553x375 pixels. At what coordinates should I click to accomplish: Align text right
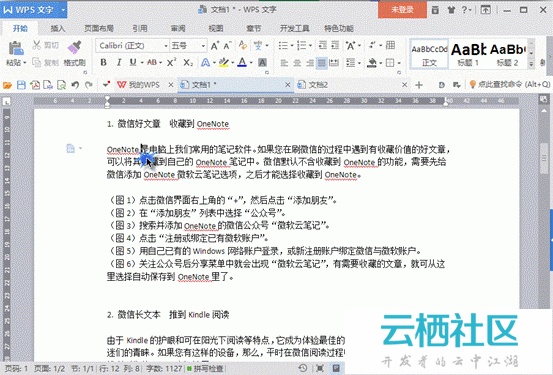click(310, 63)
